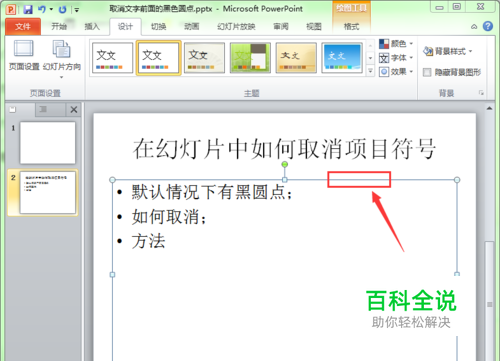
Task: Open the 颜色 (Colors) theme dropdown
Action: coord(397,44)
